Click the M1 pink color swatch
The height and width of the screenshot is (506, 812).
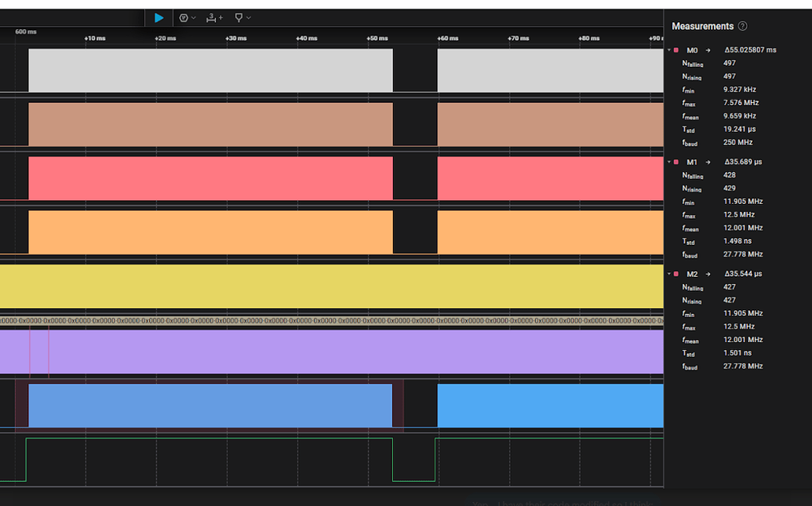point(676,162)
